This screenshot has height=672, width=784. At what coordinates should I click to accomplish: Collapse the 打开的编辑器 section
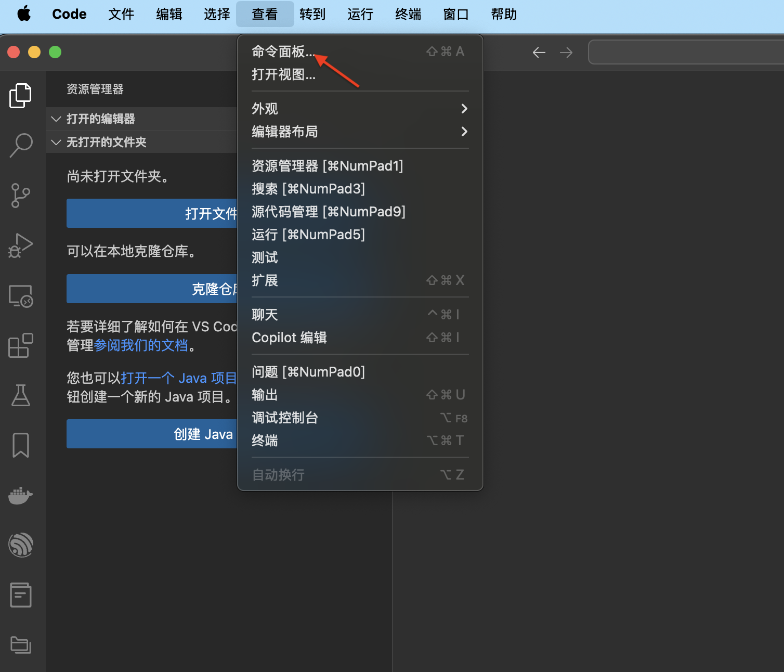click(141, 119)
